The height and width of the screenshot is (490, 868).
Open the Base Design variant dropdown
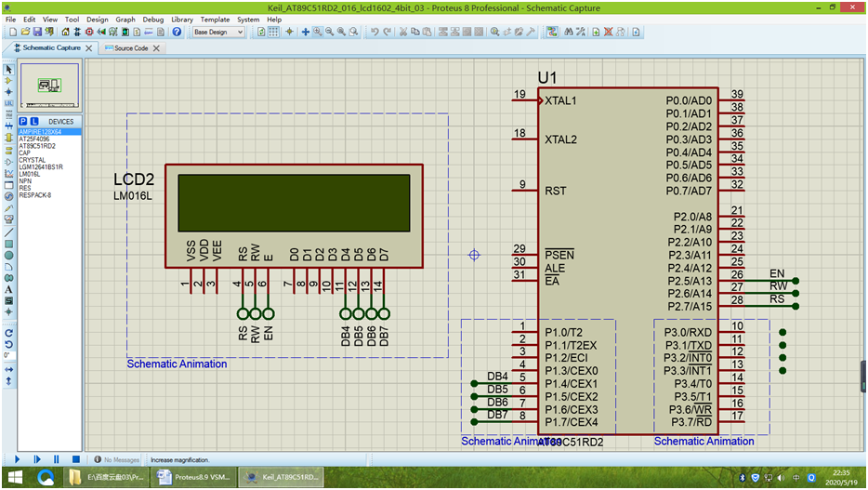[218, 33]
